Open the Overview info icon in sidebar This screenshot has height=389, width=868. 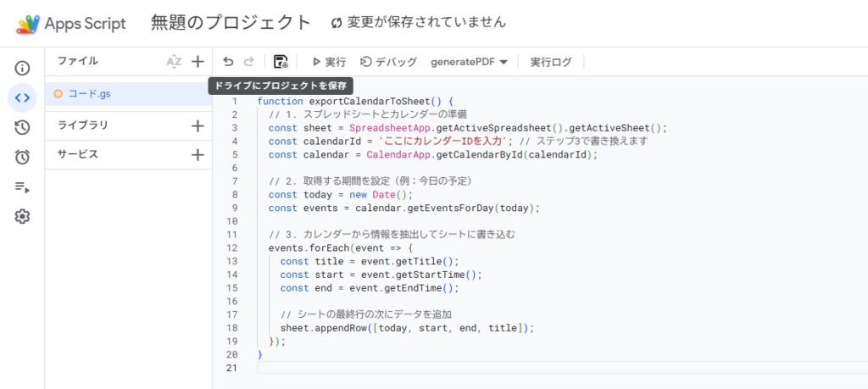coord(22,68)
